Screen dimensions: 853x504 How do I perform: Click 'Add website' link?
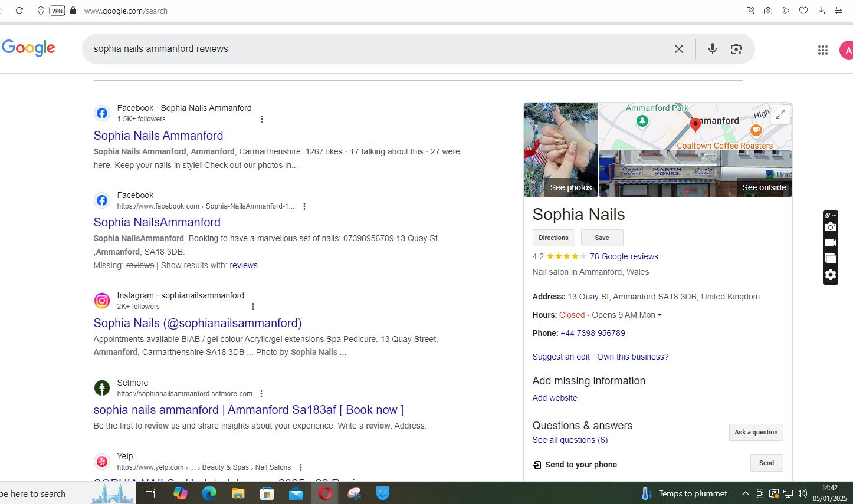(x=555, y=398)
